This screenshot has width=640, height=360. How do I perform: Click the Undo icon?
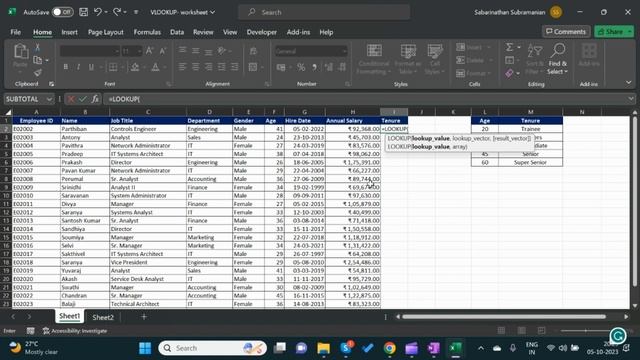(98, 12)
